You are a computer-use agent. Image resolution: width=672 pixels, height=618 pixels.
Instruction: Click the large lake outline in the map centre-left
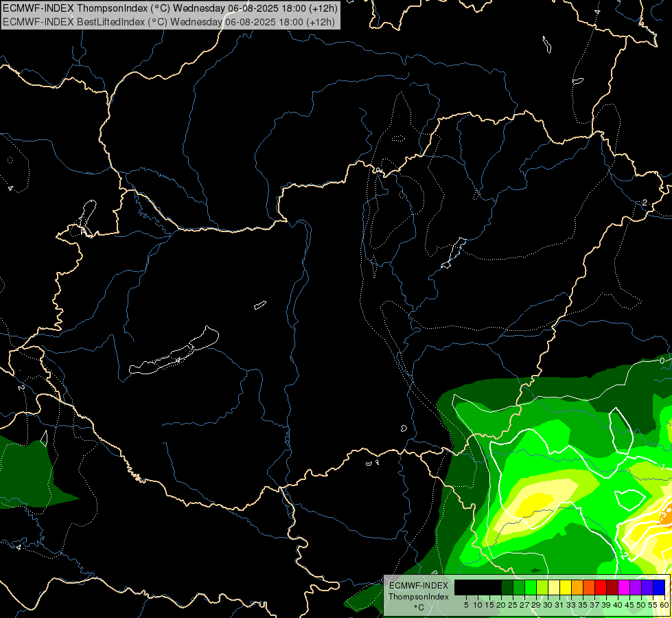[x=174, y=350]
